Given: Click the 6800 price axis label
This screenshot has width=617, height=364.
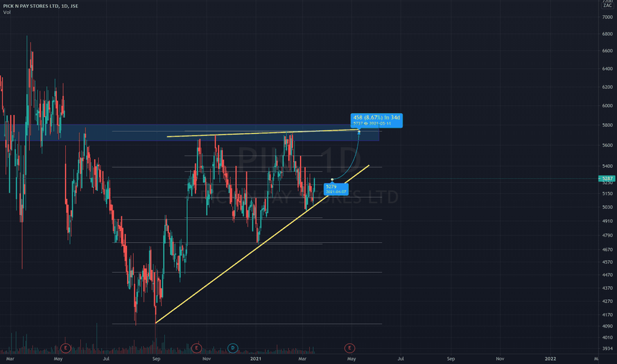Looking at the screenshot, I should [607, 34].
